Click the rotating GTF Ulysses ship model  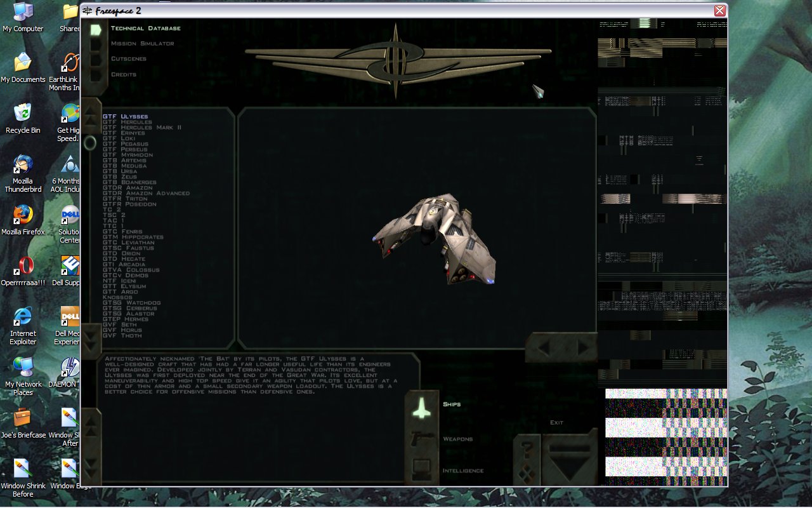click(434, 238)
